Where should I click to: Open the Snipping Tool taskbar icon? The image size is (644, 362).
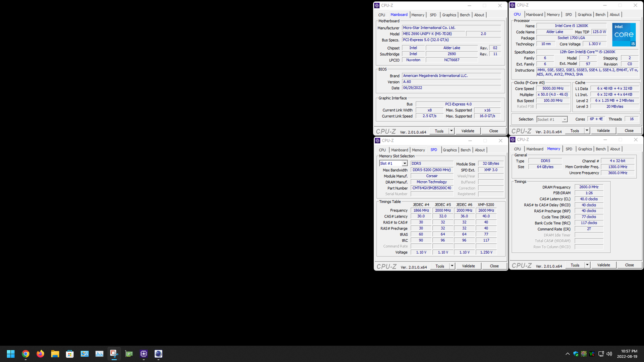point(114,354)
